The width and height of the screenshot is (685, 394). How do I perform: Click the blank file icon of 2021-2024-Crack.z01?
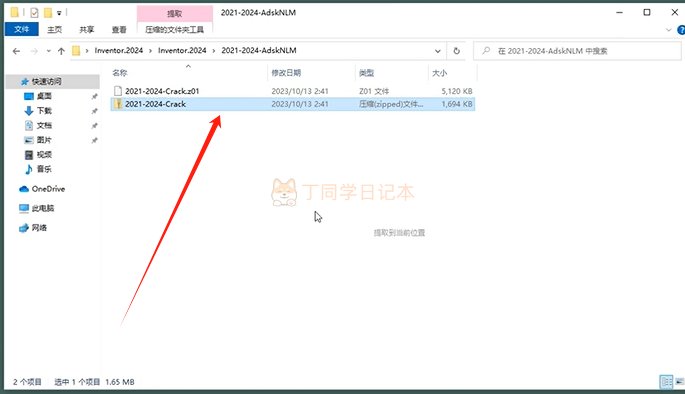pos(118,91)
